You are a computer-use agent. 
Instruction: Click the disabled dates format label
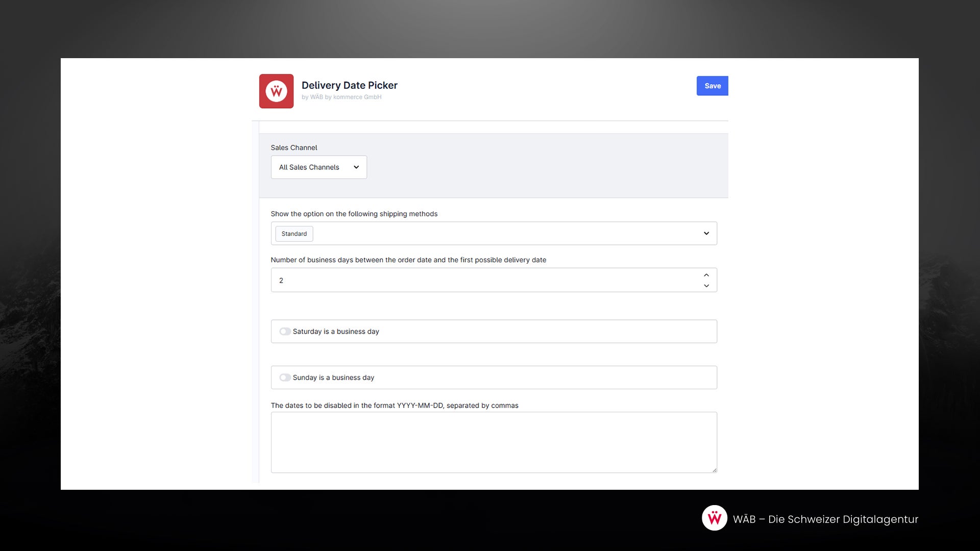pyautogui.click(x=394, y=406)
